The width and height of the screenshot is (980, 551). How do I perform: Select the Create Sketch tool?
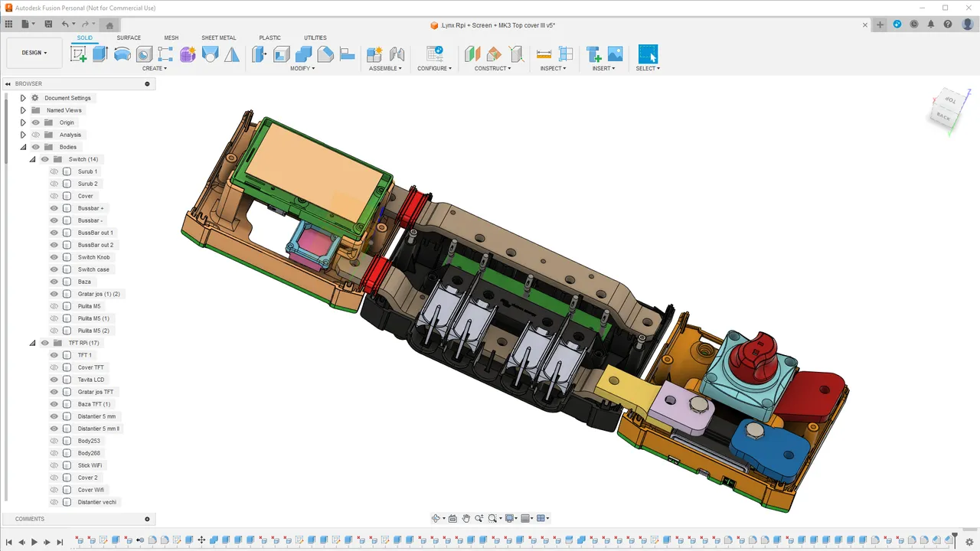coord(78,54)
